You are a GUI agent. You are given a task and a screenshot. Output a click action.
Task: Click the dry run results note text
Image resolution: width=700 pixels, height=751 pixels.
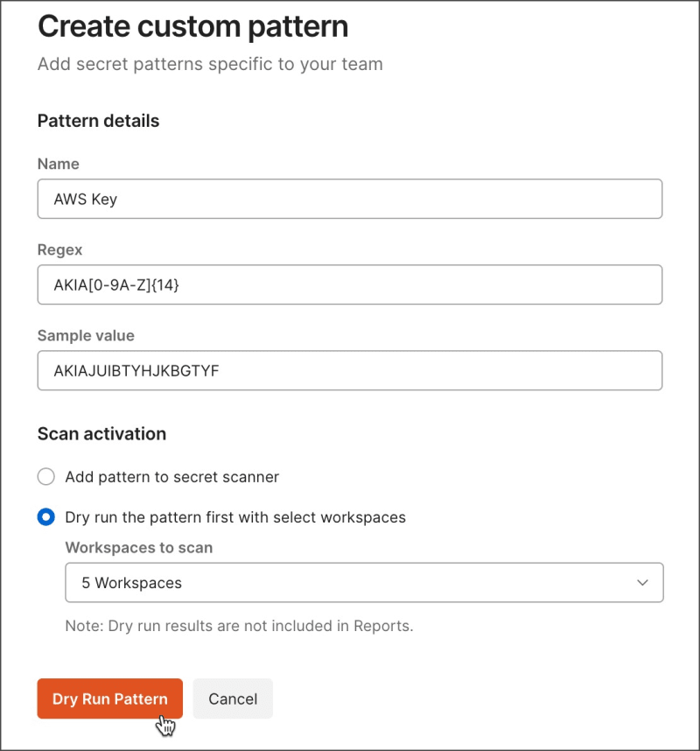[x=239, y=627]
